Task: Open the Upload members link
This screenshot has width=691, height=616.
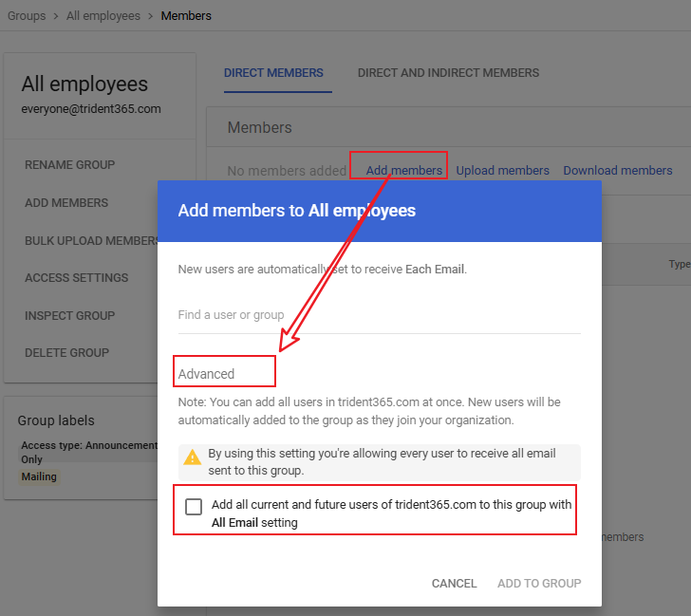Action: point(502,171)
